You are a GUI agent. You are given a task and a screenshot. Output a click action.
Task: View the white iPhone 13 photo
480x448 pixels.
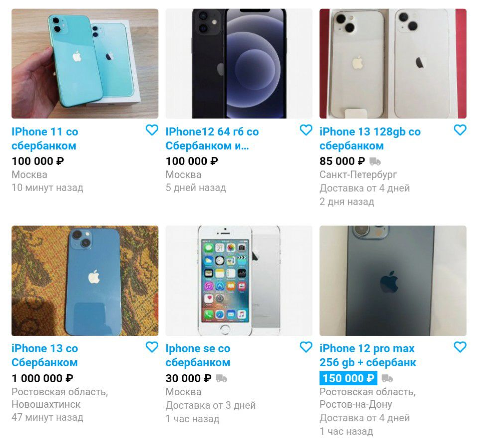(393, 64)
